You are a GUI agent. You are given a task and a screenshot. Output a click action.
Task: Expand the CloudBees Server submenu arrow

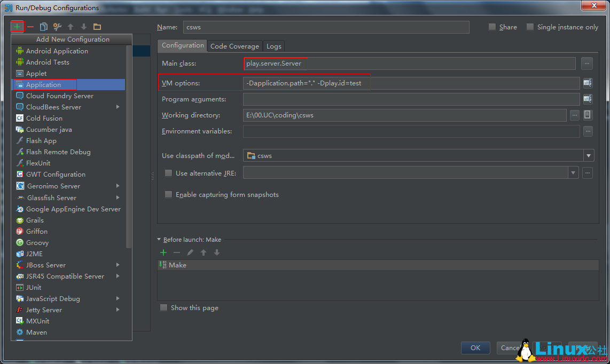pyautogui.click(x=118, y=107)
